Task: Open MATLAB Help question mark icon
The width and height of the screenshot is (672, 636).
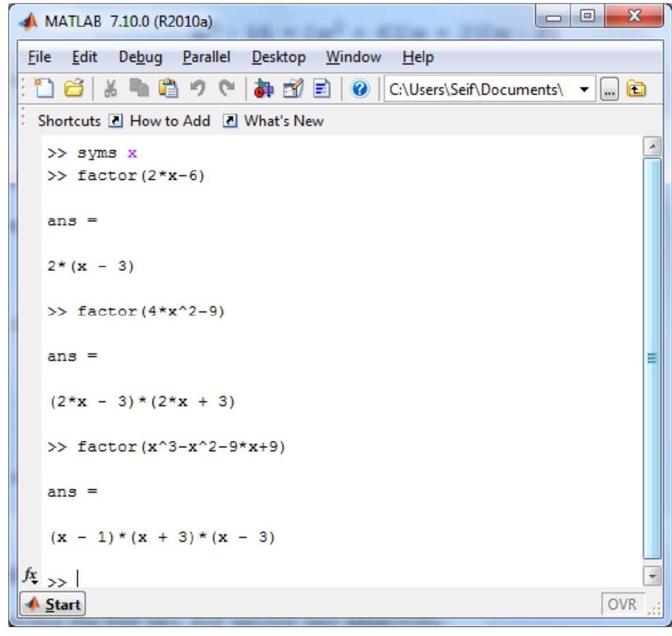Action: coord(360,89)
